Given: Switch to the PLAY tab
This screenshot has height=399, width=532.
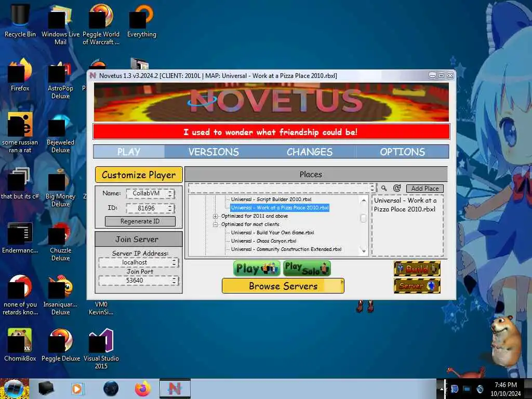Looking at the screenshot, I should click(x=129, y=152).
